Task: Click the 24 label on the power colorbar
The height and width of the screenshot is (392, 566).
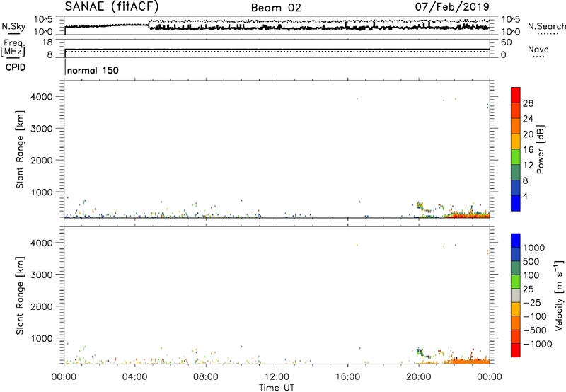Action: (x=528, y=119)
